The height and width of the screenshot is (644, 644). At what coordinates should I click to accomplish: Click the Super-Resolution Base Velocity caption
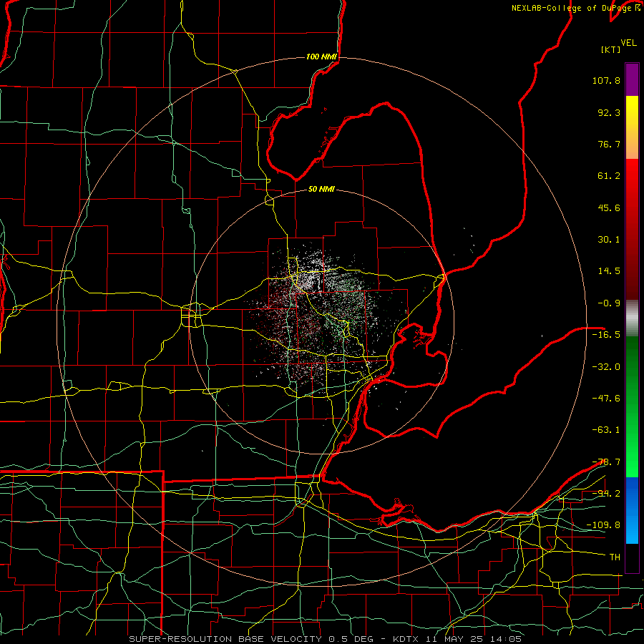pyautogui.click(x=326, y=639)
